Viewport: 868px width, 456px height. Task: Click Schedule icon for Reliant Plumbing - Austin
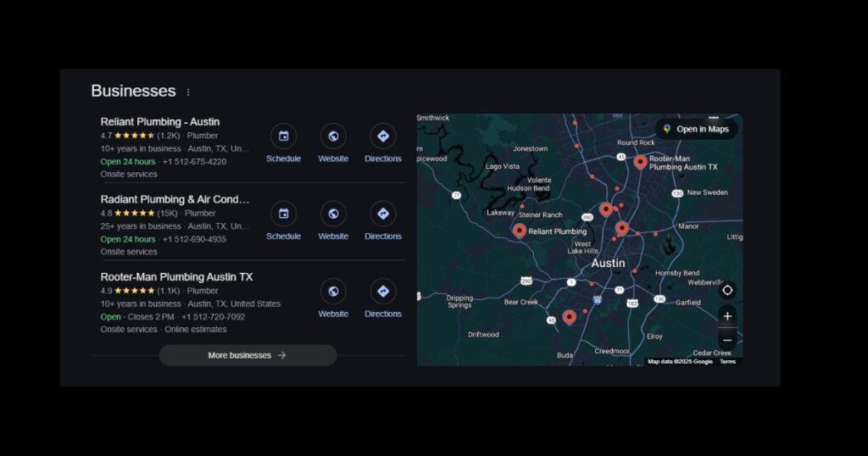(283, 136)
